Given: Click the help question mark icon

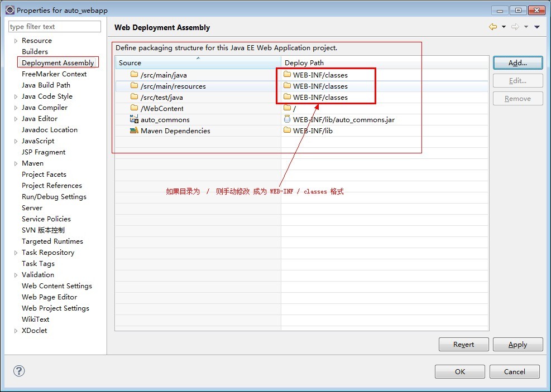Looking at the screenshot, I should 19,371.
